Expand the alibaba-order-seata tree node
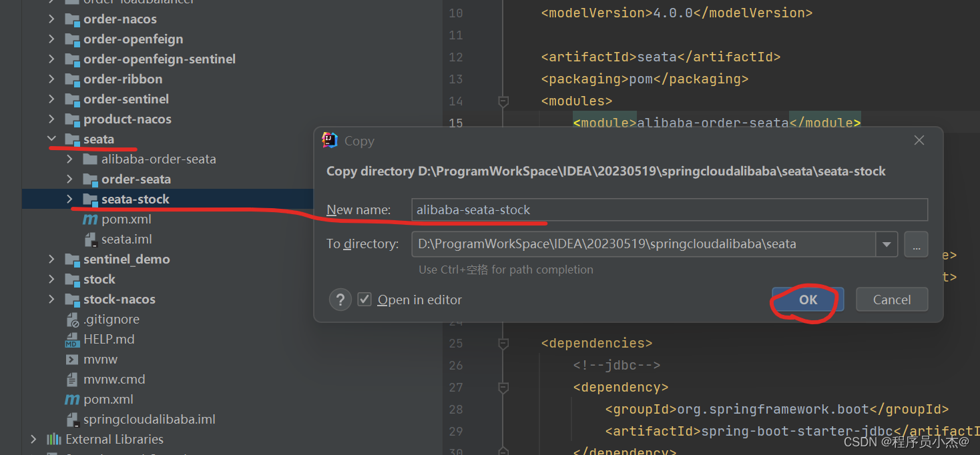 click(x=69, y=159)
